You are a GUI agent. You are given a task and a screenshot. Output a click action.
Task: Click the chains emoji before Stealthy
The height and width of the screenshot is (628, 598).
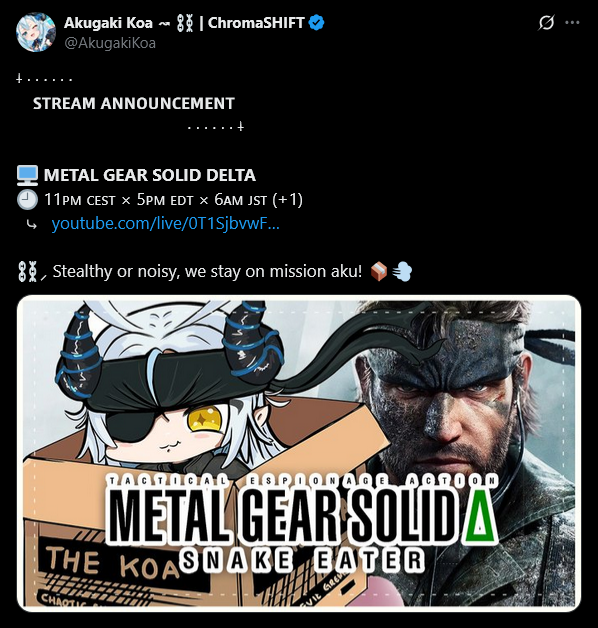click(28, 272)
